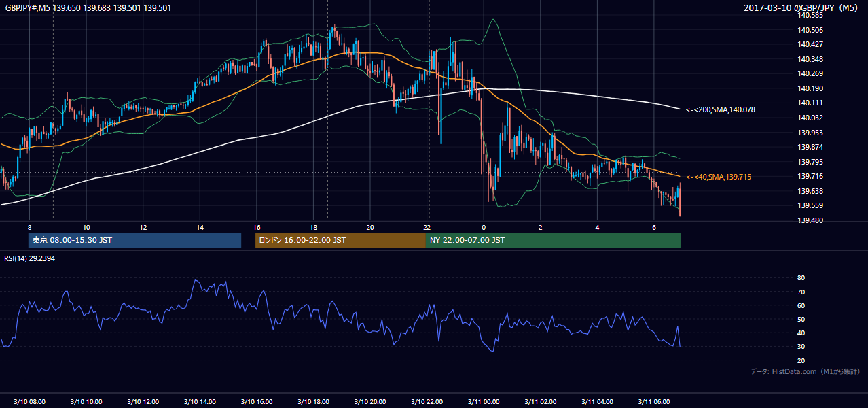
Task: Click the 3/10 18:00 time axis label
Action: point(313,402)
